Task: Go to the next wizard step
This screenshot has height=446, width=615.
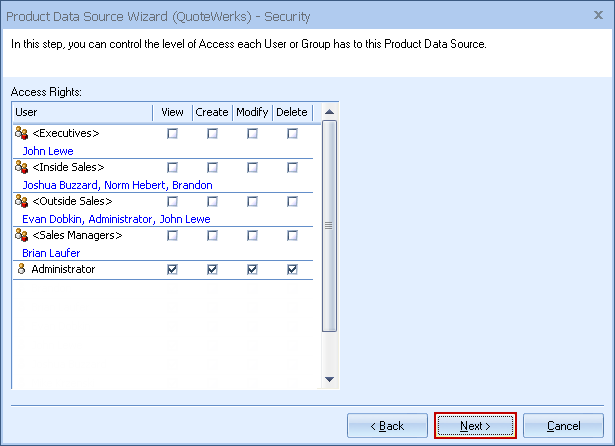Action: 475,426
